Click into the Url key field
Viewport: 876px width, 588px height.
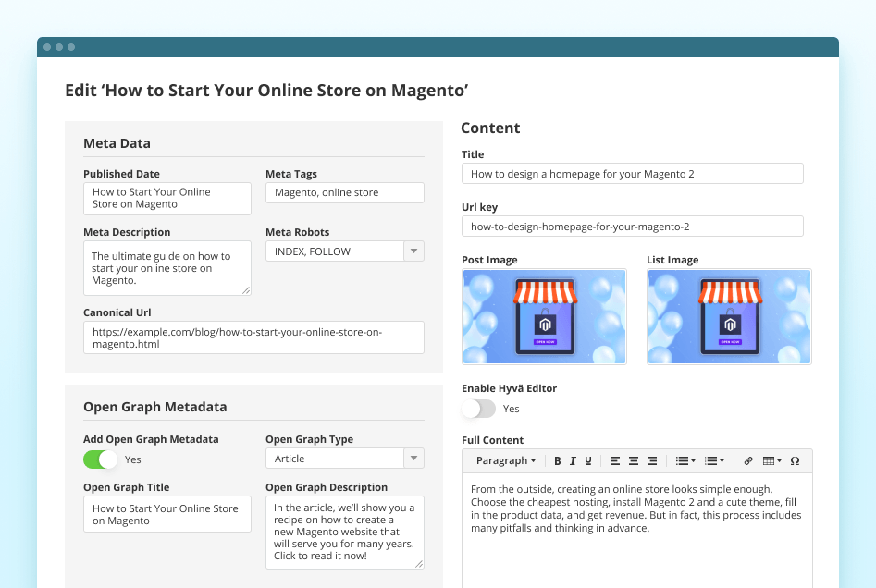632,227
